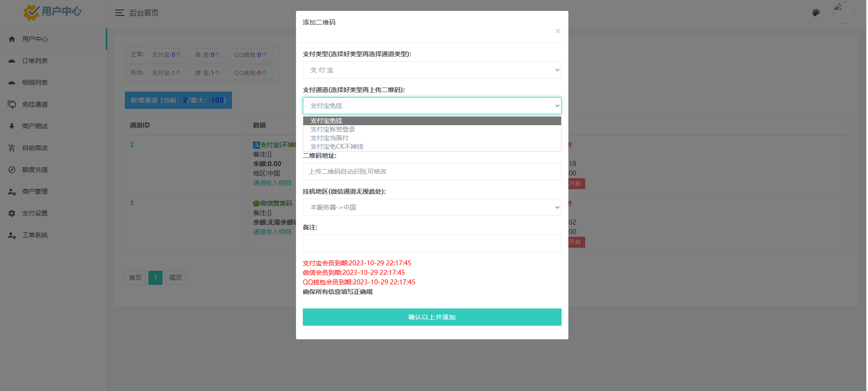Image resolution: width=868 pixels, height=391 pixels.
Task: Open 挂机地区 dropdown showing 本服务器->中国
Action: [x=432, y=207]
